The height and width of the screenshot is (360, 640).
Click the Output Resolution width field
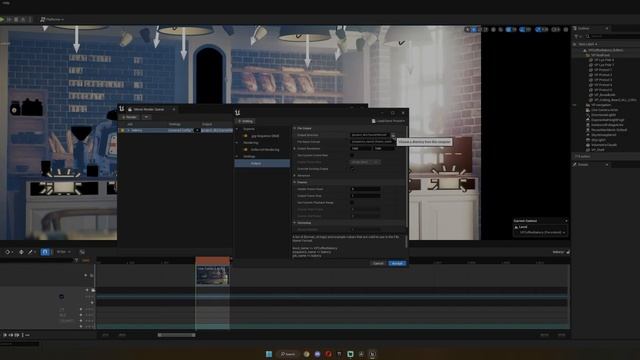point(361,149)
